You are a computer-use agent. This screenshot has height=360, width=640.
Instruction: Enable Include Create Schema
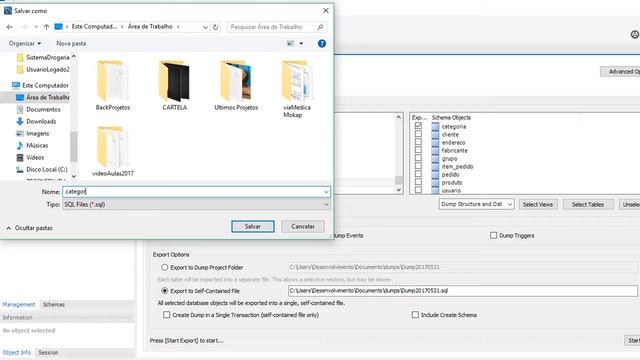click(415, 315)
